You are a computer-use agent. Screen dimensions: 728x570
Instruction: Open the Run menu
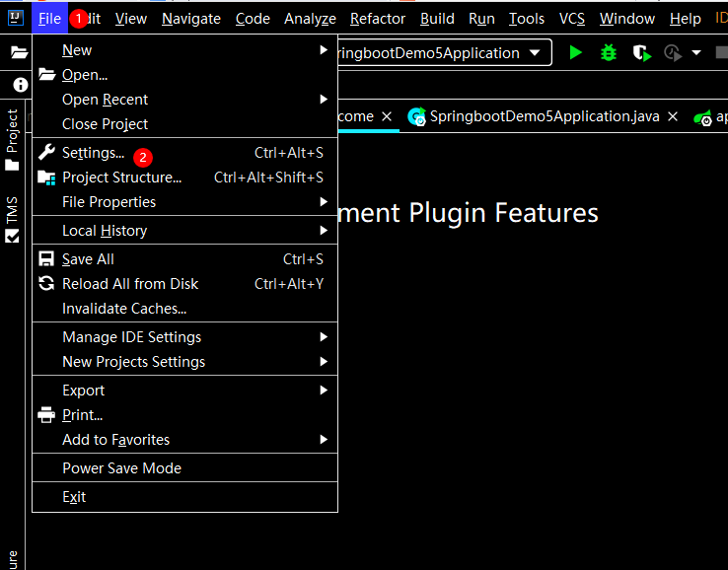coord(481,19)
